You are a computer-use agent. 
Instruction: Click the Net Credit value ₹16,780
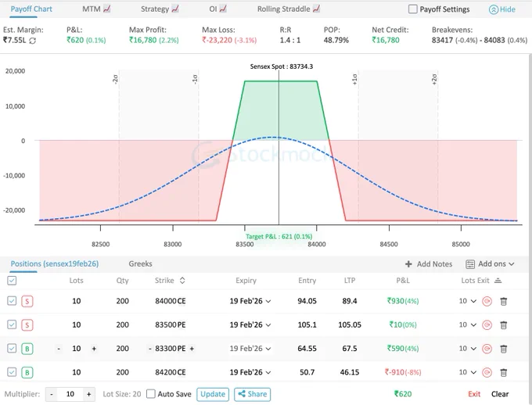[386, 41]
